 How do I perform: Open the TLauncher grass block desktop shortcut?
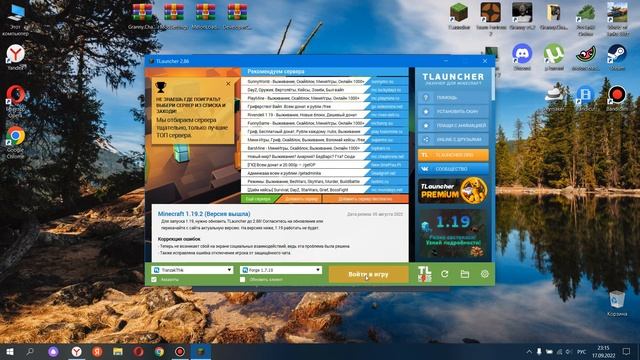[x=459, y=16]
